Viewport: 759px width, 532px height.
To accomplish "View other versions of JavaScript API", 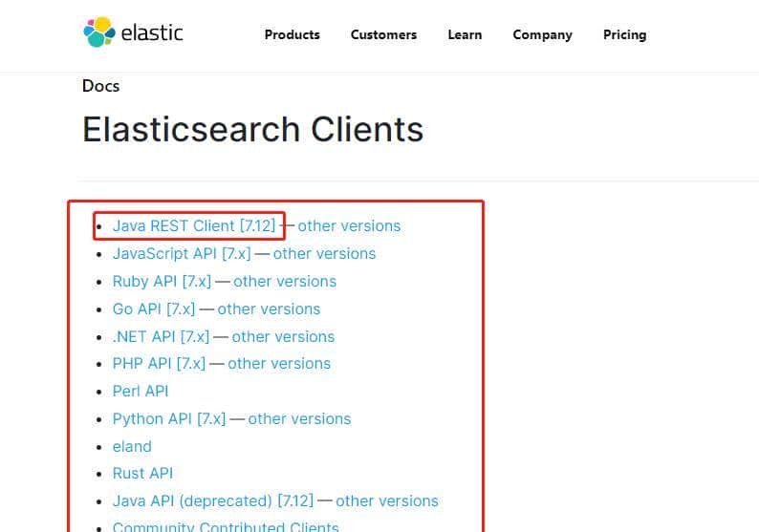I will (324, 254).
